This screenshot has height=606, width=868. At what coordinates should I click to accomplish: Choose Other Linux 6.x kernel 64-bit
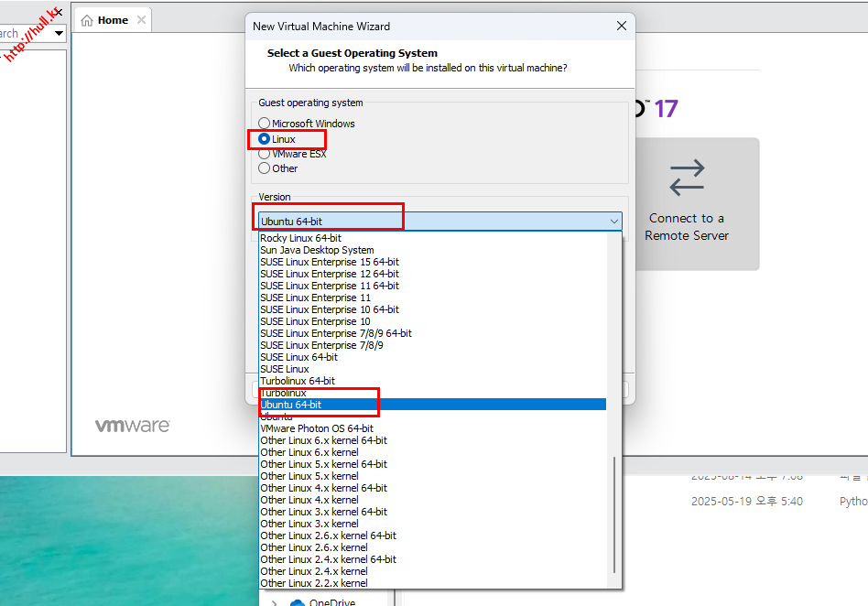(433, 440)
